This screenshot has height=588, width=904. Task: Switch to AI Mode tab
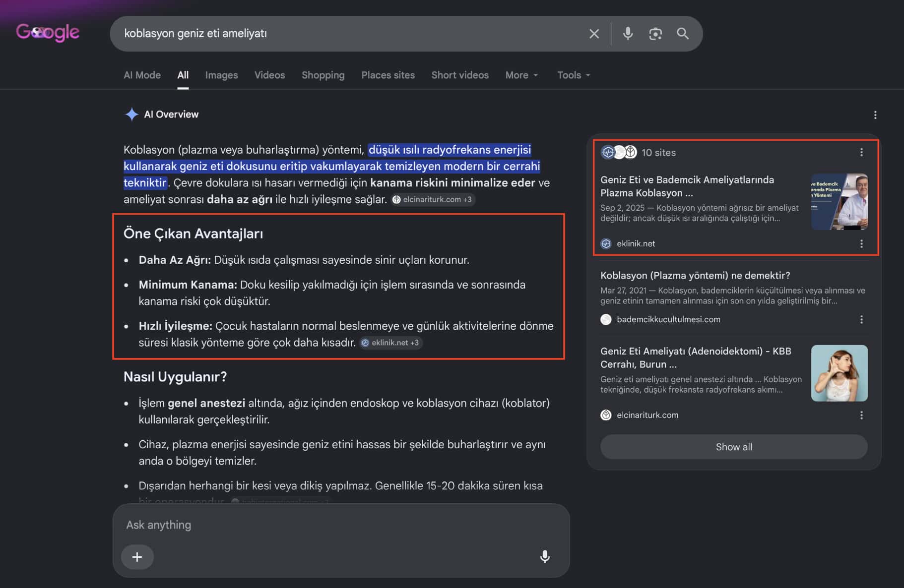coord(142,75)
